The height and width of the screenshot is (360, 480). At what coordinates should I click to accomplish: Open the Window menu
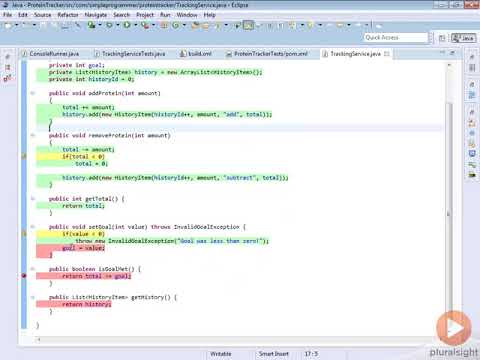click(187, 15)
